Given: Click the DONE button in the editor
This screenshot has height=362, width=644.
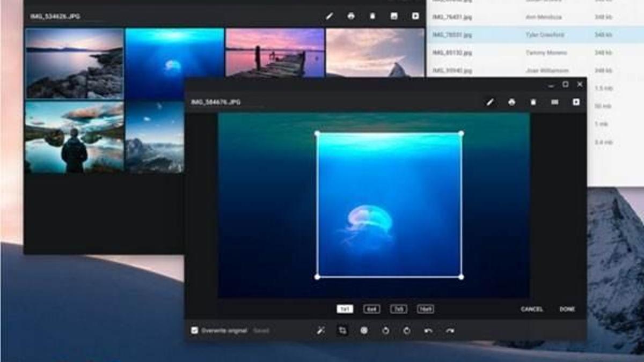Looking at the screenshot, I should (567, 309).
